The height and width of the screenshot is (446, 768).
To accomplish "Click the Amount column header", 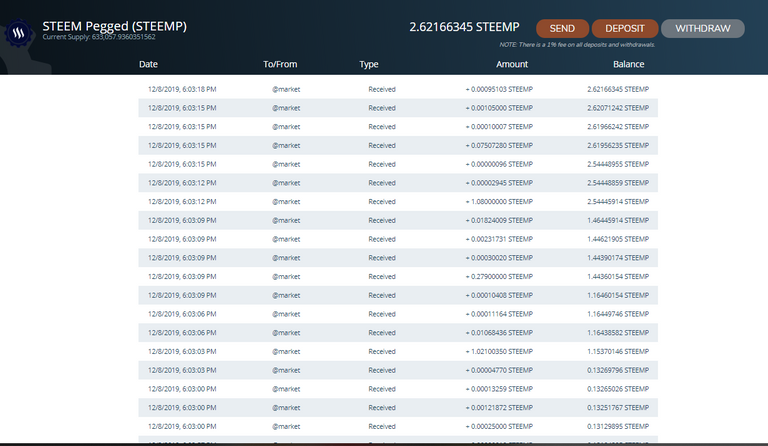I will (x=512, y=64).
